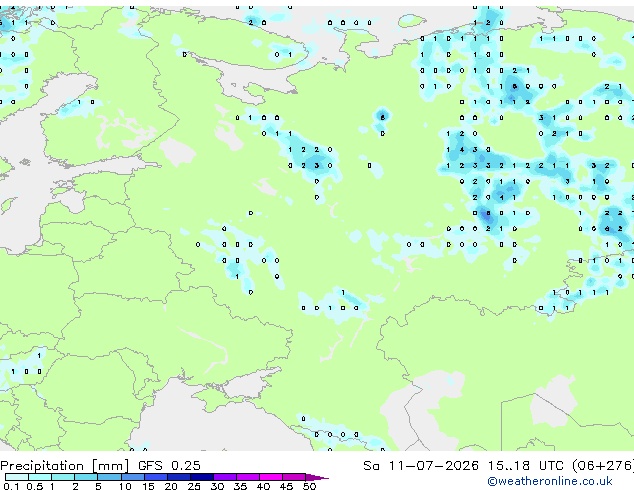Viewport: 634px width, 490px height.
Task: Pick the 10–15 mm blue legend swatch
Action: pos(132,477)
